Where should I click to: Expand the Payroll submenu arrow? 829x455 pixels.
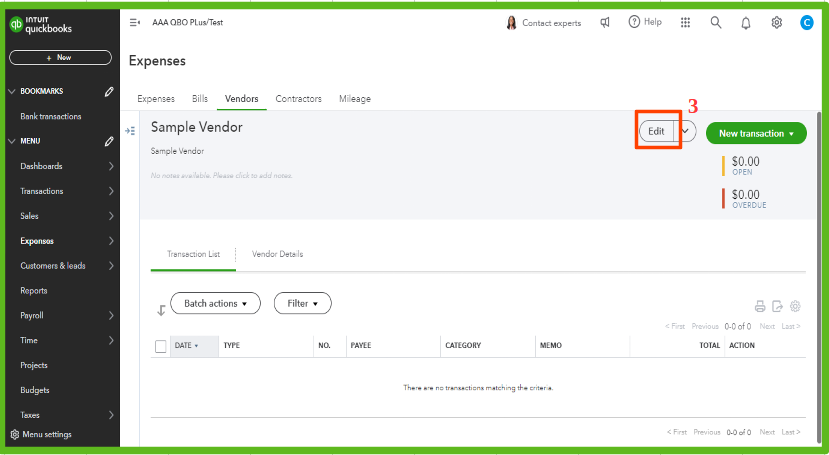pyautogui.click(x=111, y=315)
